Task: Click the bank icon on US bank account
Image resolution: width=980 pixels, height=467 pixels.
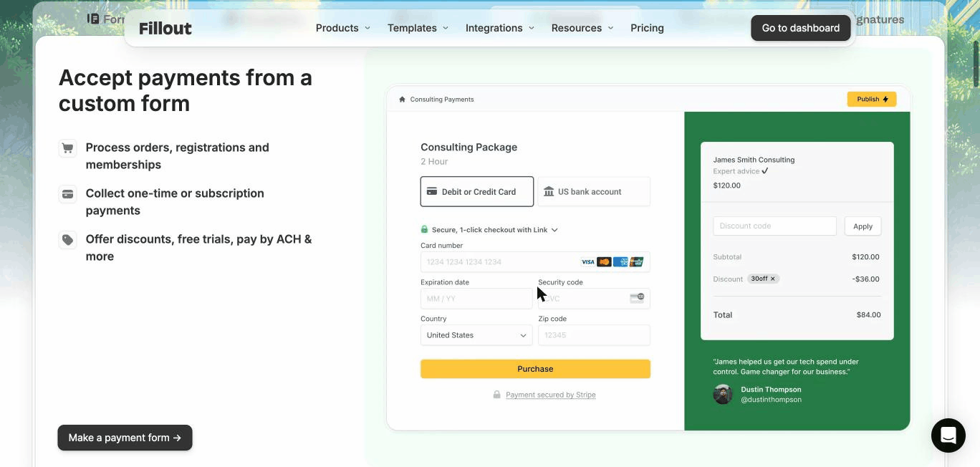Action: [549, 191]
